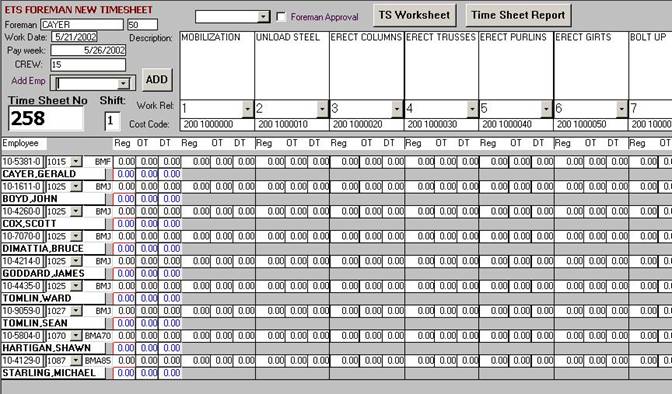
Task: Expand Work Ref dropdown with value 6
Action: (x=621, y=109)
